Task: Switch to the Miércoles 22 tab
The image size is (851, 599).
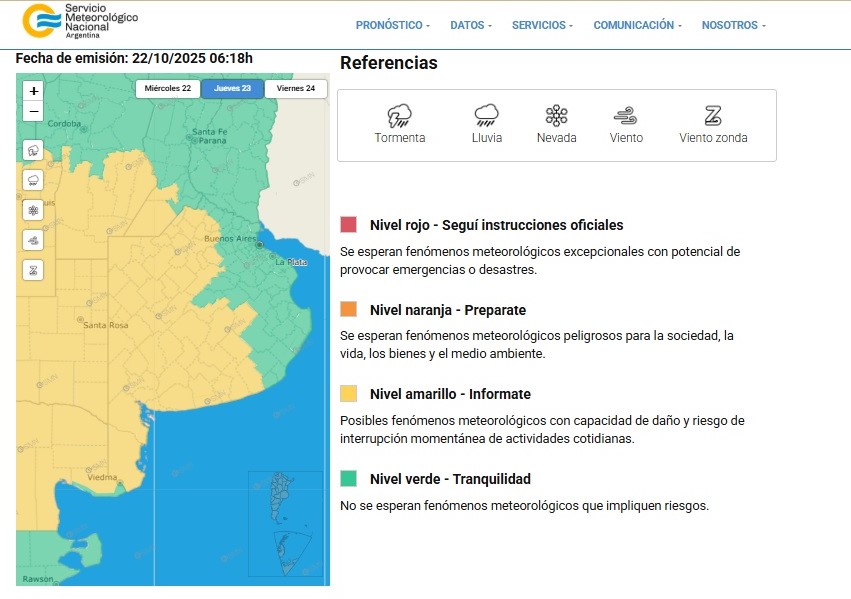Action: pyautogui.click(x=168, y=89)
